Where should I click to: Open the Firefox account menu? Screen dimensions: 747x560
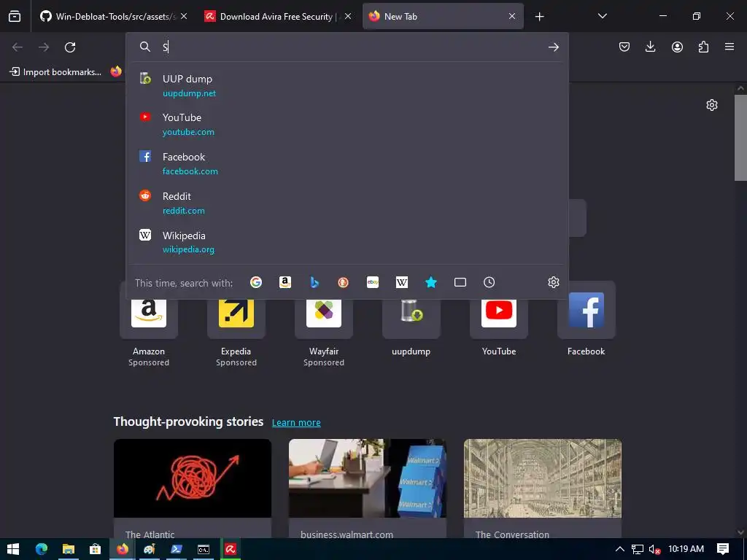677,47
